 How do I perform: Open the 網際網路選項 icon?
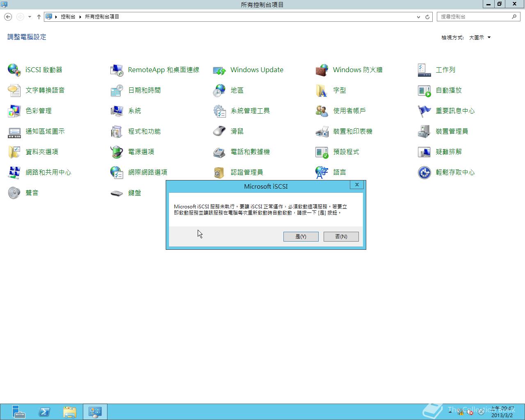pyautogui.click(x=117, y=172)
